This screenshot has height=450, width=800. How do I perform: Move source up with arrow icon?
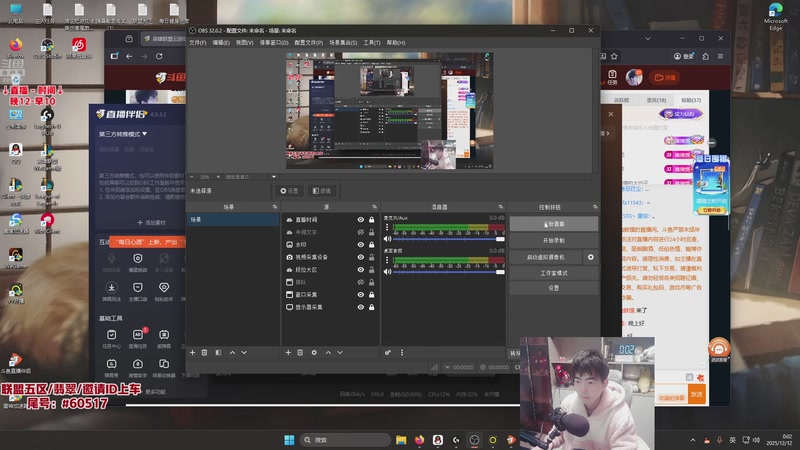tap(328, 353)
